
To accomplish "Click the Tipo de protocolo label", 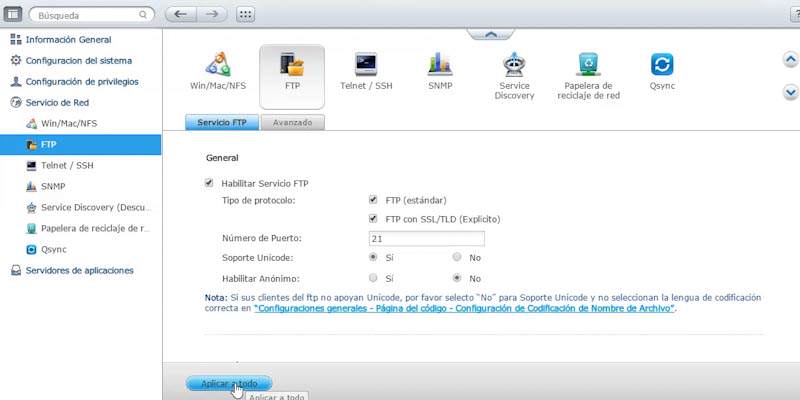I will [259, 201].
